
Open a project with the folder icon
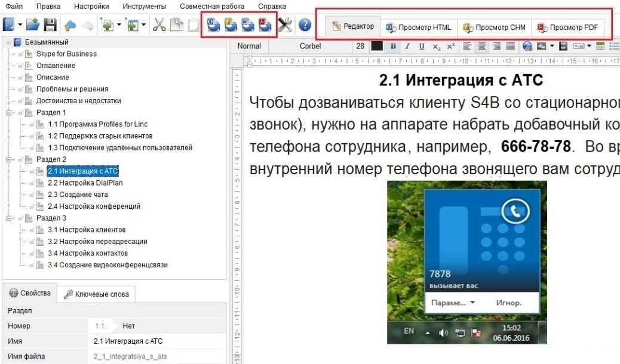pos(33,25)
